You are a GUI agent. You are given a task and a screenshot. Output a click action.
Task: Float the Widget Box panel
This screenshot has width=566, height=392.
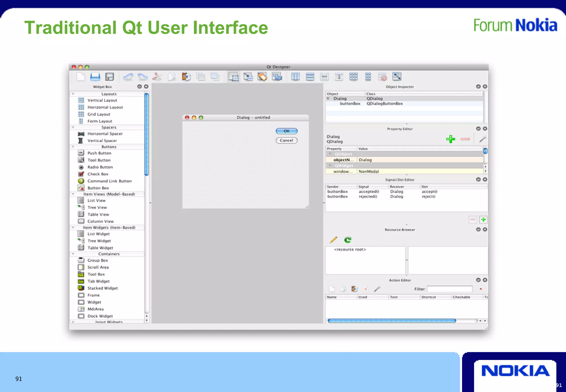(140, 87)
